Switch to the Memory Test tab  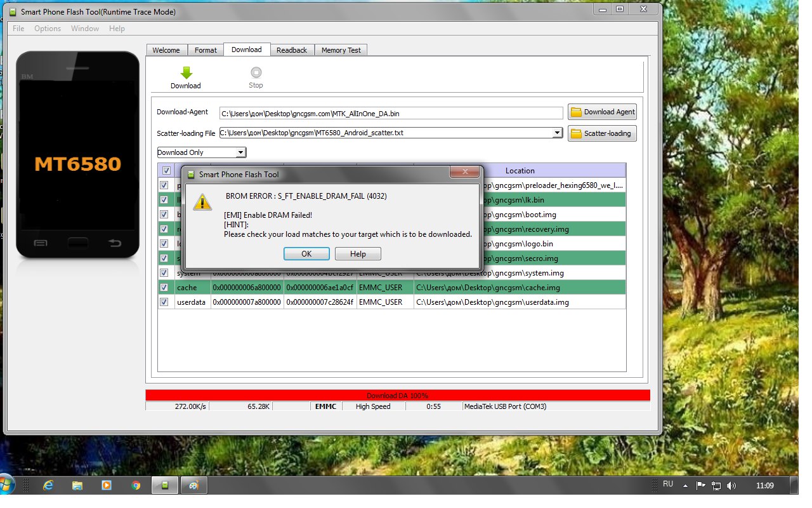341,50
